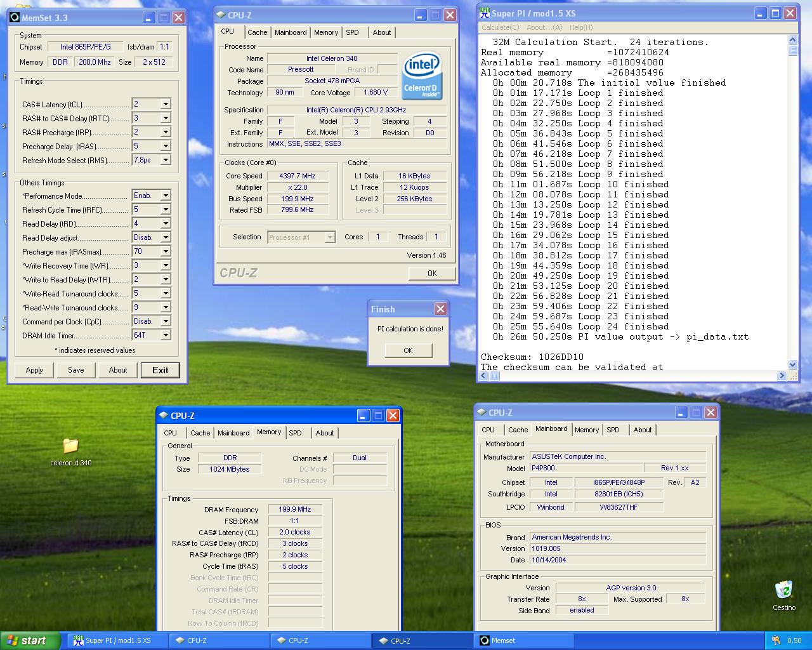Viewport: 812px width, 650px height.
Task: Expand the Refresh Cycle Time (tRFC) dropdown
Action: pos(166,209)
